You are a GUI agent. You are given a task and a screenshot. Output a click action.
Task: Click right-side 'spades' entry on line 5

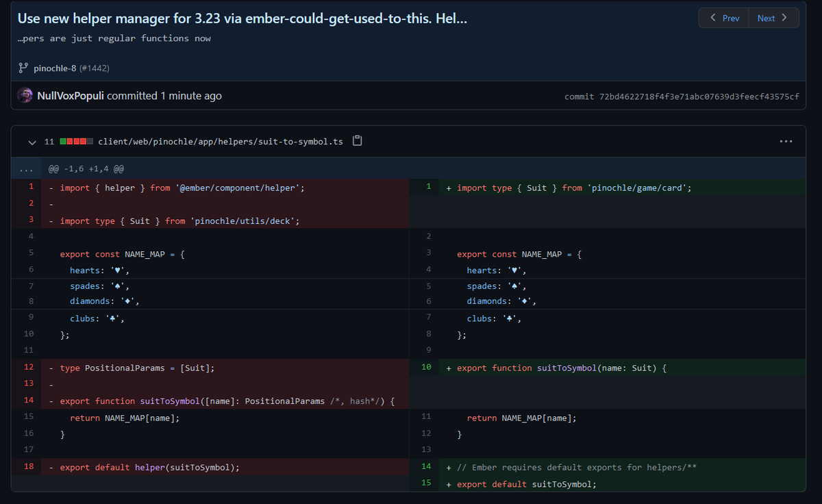[497, 286]
